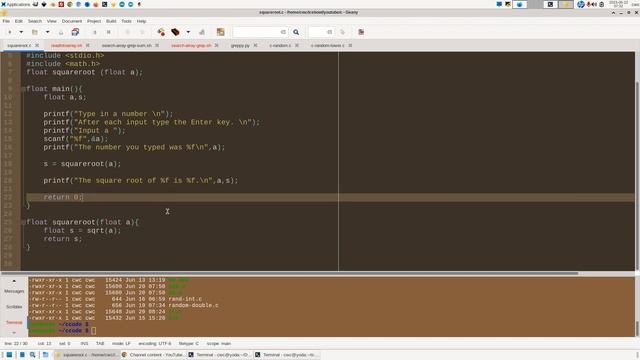Open the color chooser toolbar icon
Viewport: 640px width, 360px height.
coord(220,32)
